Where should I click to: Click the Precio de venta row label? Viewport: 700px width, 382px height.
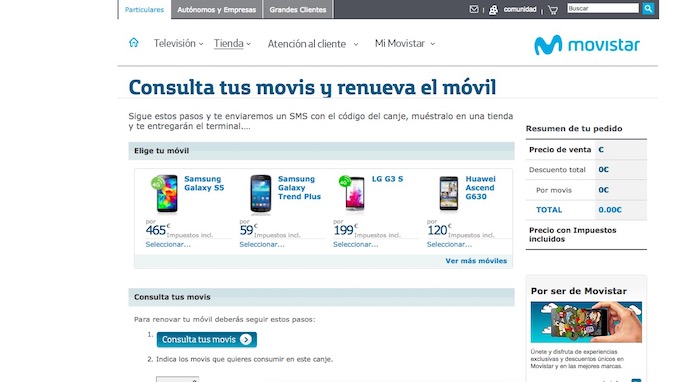click(560, 150)
